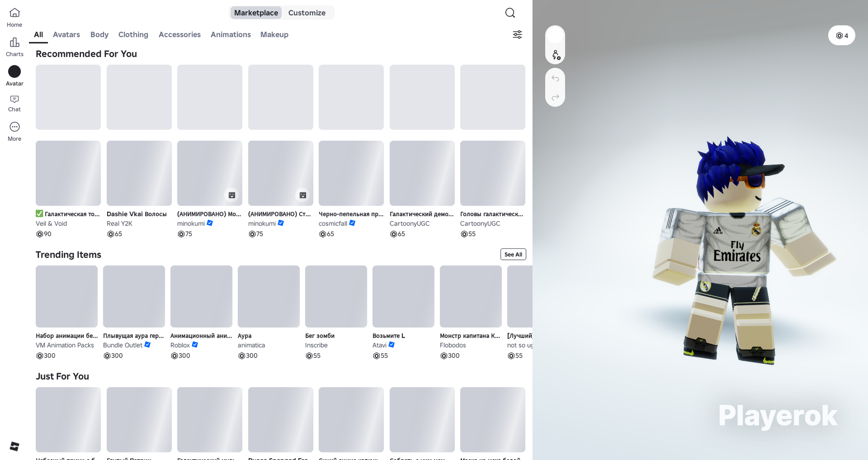Open marketplace search with magnifier icon
This screenshot has width=868, height=460.
click(510, 13)
